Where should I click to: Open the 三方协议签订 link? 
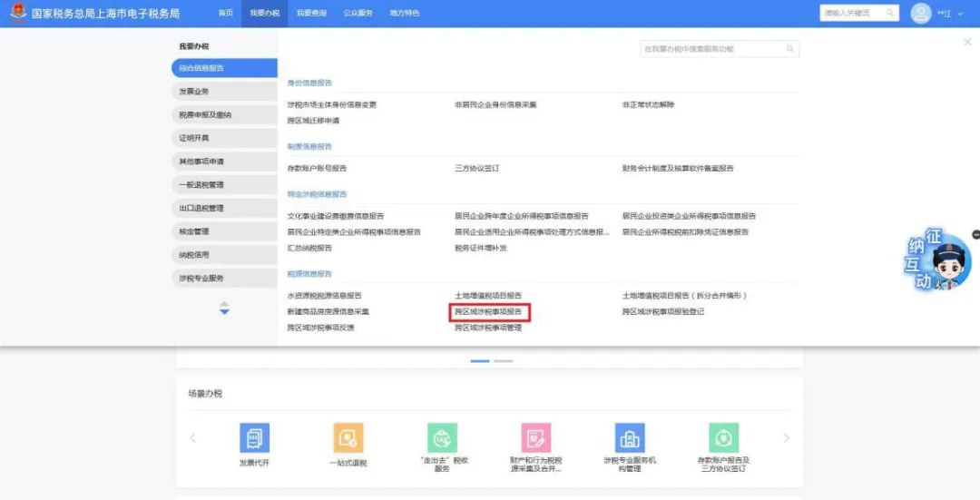[x=477, y=168]
